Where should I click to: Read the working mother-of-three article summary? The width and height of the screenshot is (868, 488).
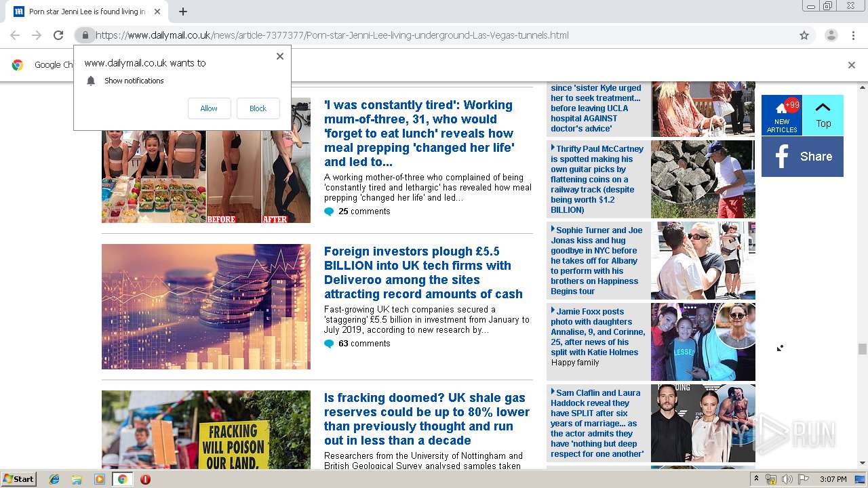click(x=428, y=188)
